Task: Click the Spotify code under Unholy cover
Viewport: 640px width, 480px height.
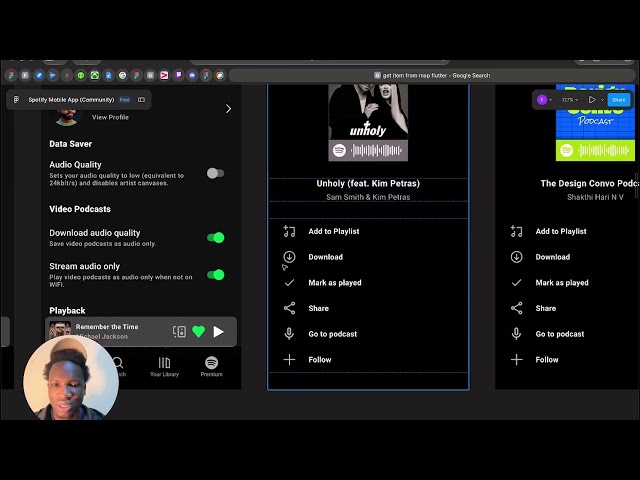Action: 368,150
